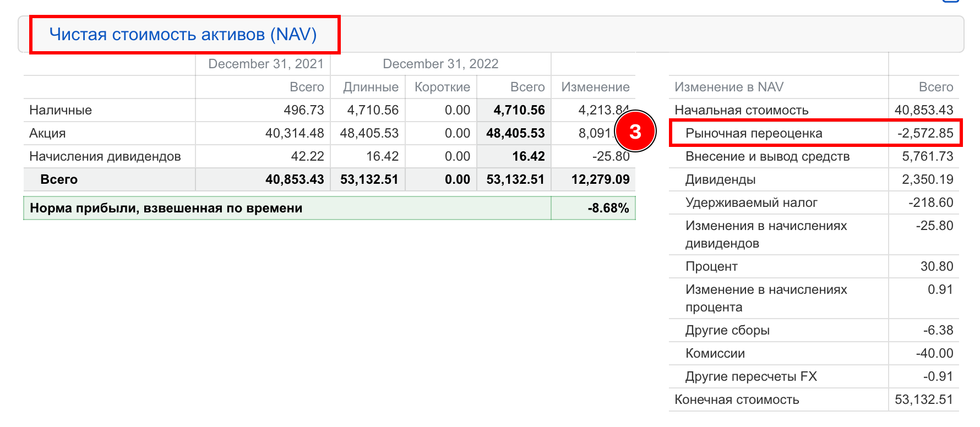Select the 42.22 dividend accrual value

307,156
